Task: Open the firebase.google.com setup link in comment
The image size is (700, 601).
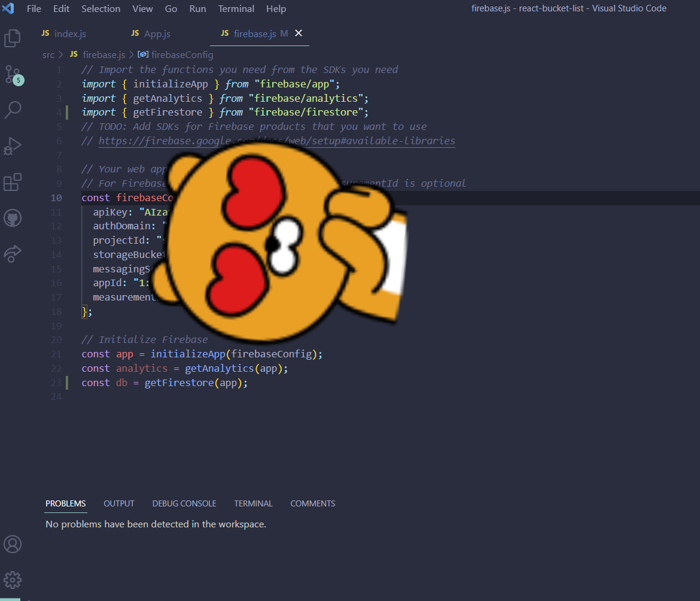Action: 277,141
